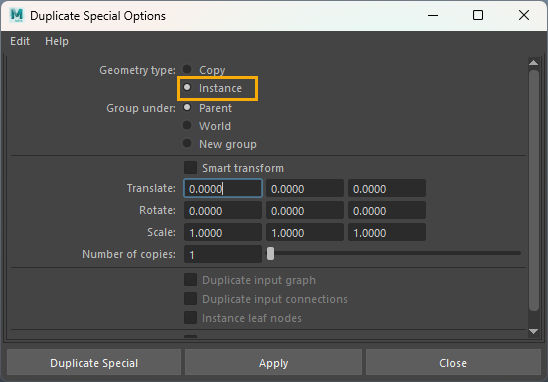Click the Maya logo icon in title bar
This screenshot has height=382, width=548.
(x=16, y=15)
